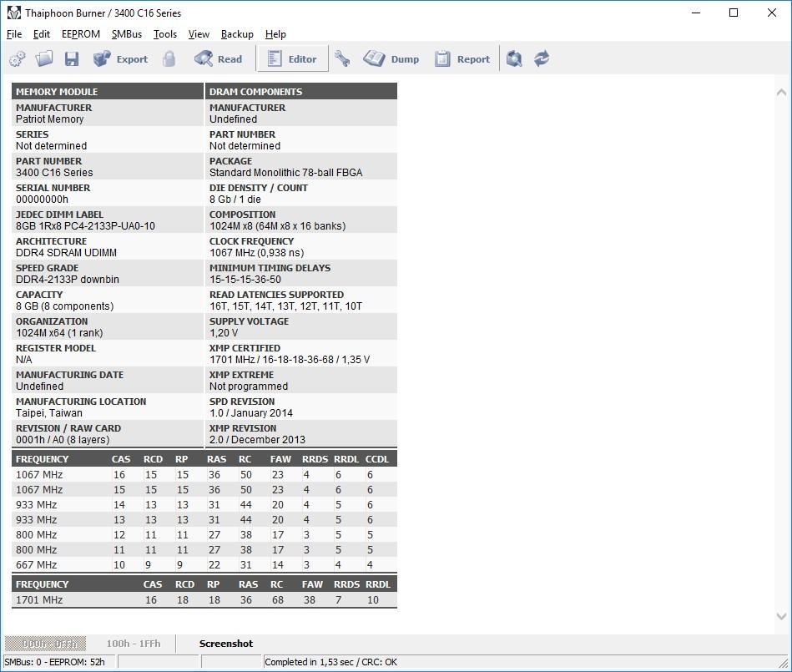The image size is (792, 672).
Task: Switch to the 000h - 0FFh tab
Action: [x=45, y=643]
